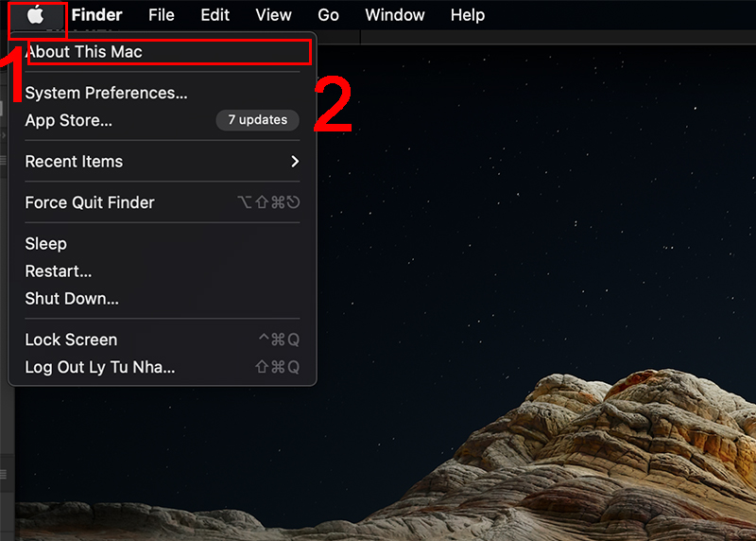Select Log Out Ly Tu Nha…
The height and width of the screenshot is (541, 756).
pos(163,367)
